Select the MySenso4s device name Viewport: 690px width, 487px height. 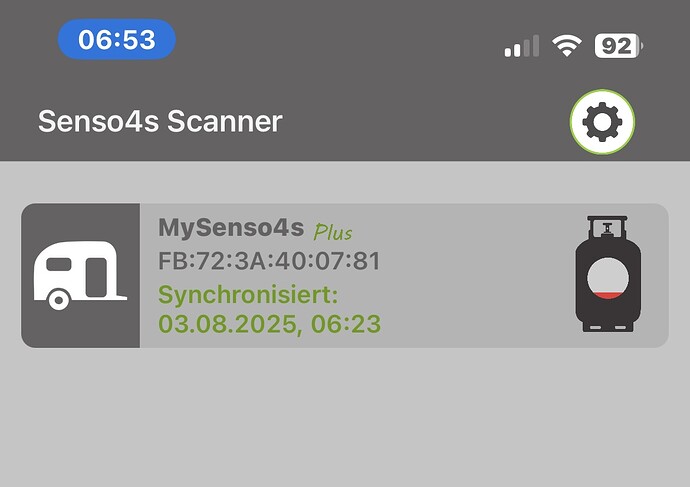[x=230, y=228]
